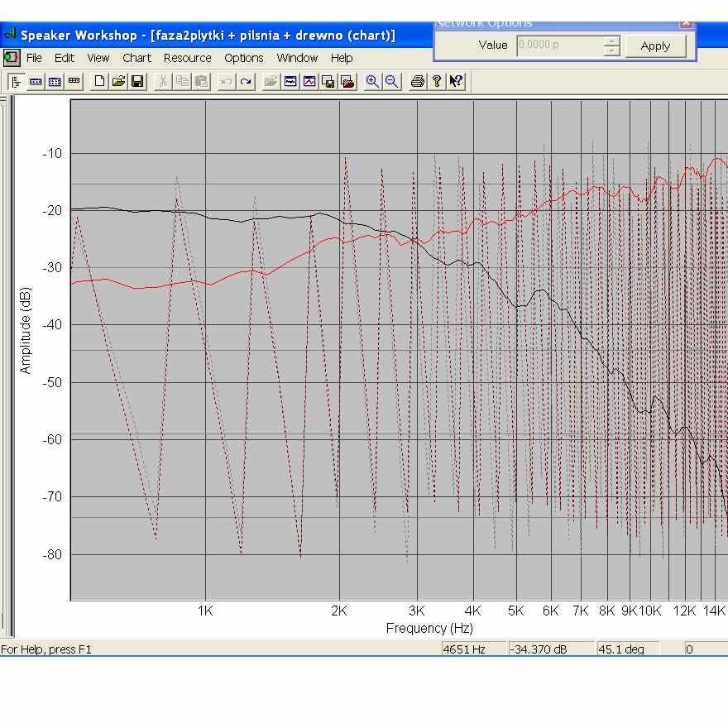Open the Chart menu
This screenshot has width=728, height=728.
click(x=137, y=58)
